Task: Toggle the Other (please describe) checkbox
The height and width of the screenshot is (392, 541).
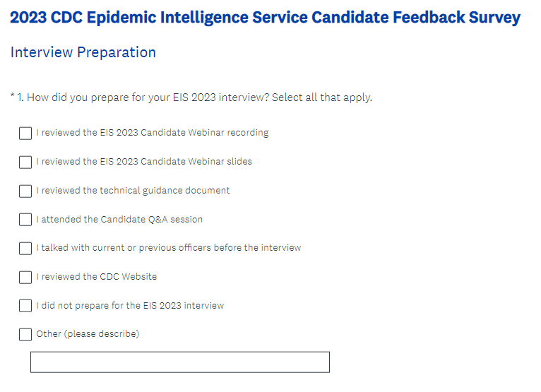Action: [x=25, y=334]
